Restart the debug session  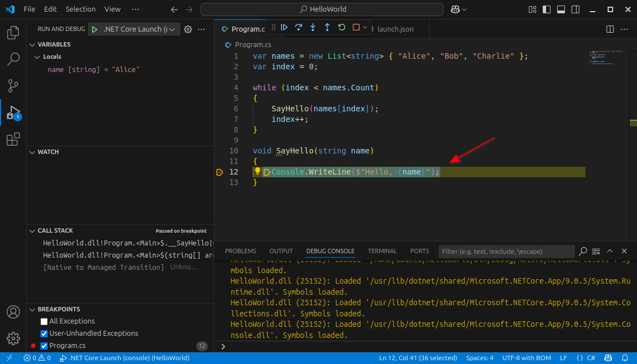(342, 27)
